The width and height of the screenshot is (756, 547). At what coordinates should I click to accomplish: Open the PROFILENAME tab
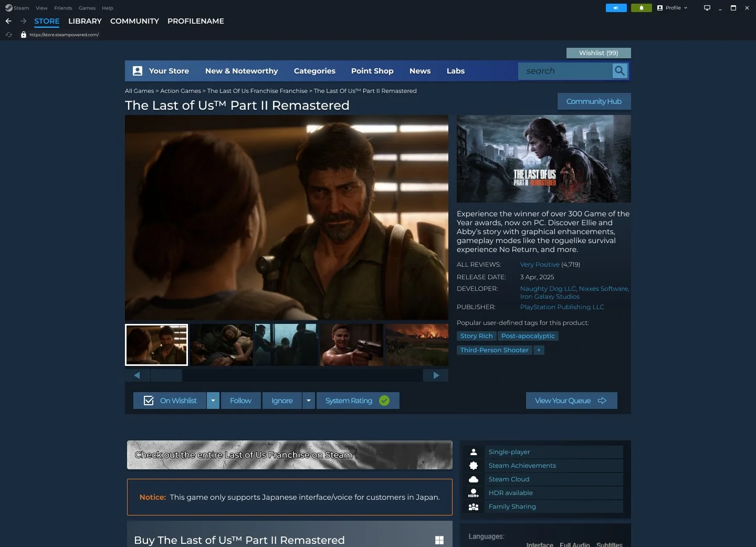[x=196, y=21]
